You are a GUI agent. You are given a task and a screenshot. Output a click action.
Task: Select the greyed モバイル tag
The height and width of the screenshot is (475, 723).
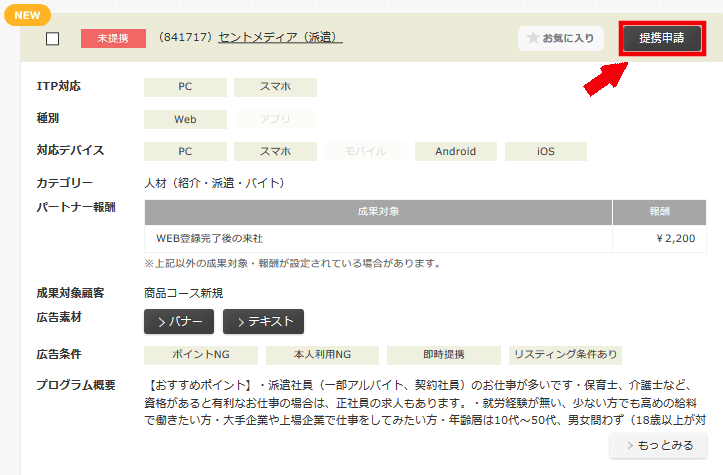pos(366,152)
